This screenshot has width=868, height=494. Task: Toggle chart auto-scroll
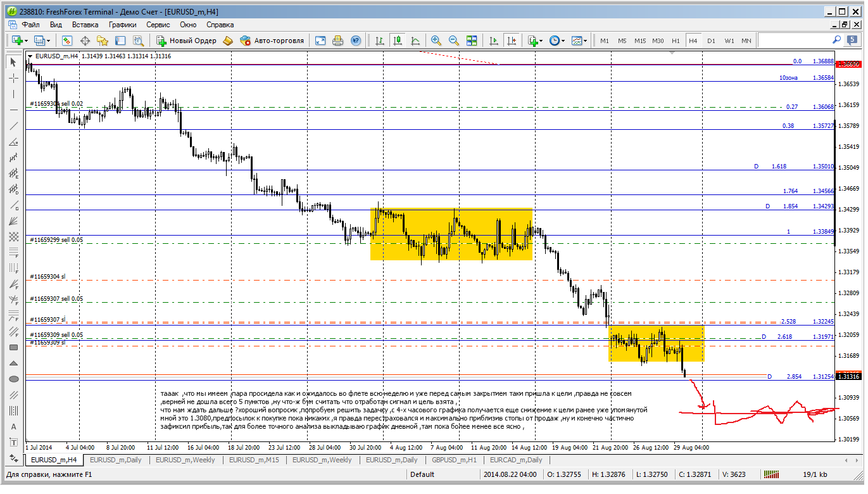coord(493,41)
